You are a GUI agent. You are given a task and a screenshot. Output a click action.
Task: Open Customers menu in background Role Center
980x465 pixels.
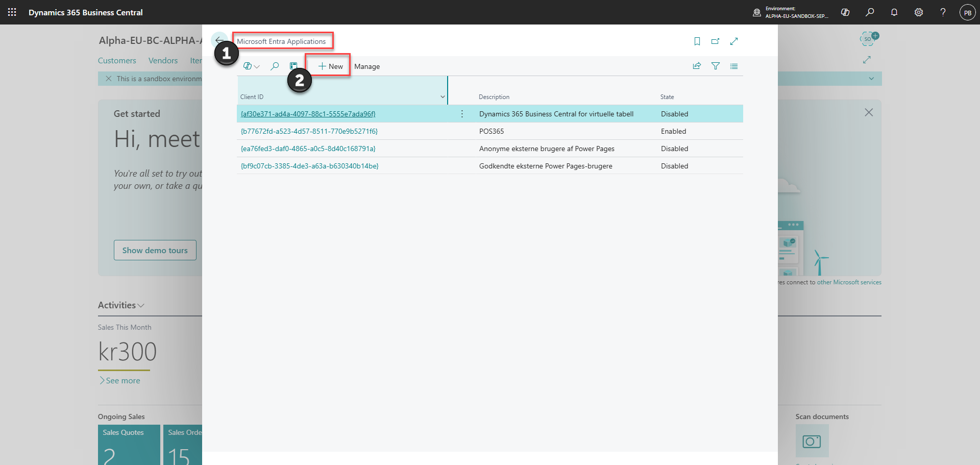(117, 61)
